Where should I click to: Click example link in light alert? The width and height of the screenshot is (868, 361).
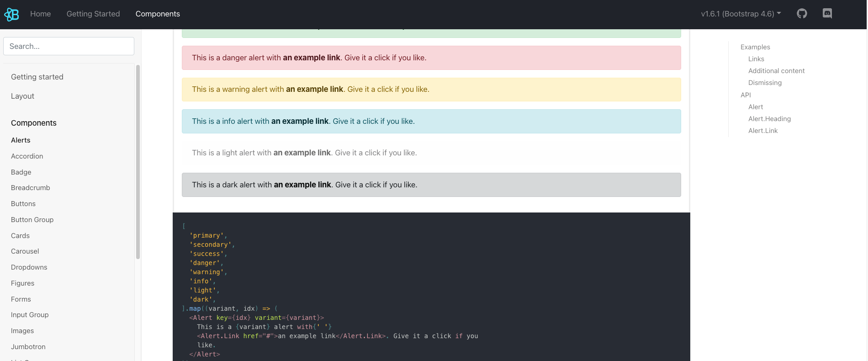[x=302, y=153]
